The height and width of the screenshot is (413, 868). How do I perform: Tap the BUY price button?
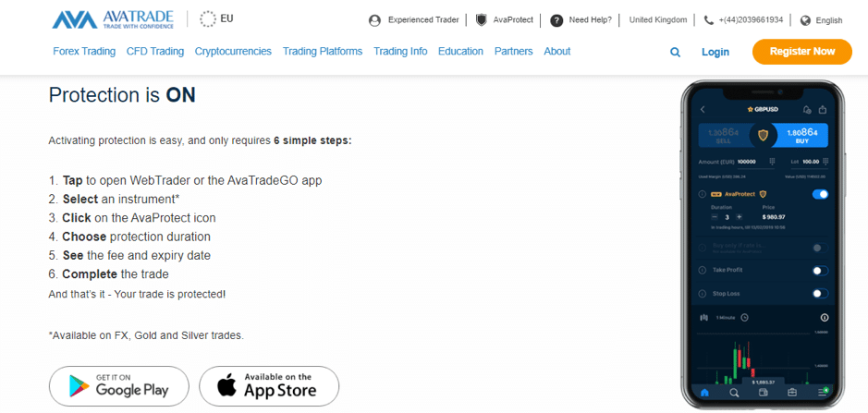[801, 135]
